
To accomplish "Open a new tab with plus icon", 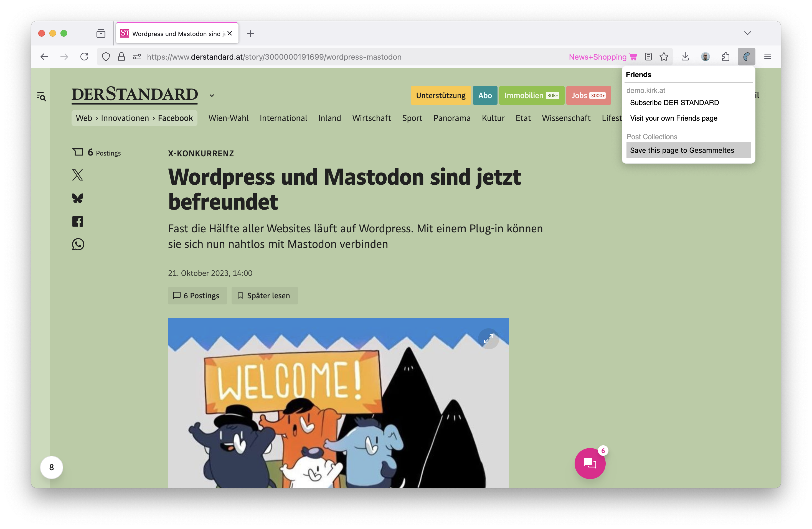I will tap(250, 34).
